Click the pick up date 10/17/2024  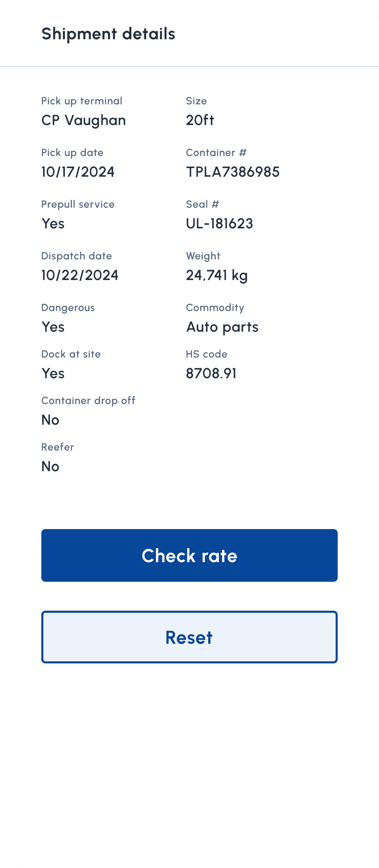tap(78, 172)
